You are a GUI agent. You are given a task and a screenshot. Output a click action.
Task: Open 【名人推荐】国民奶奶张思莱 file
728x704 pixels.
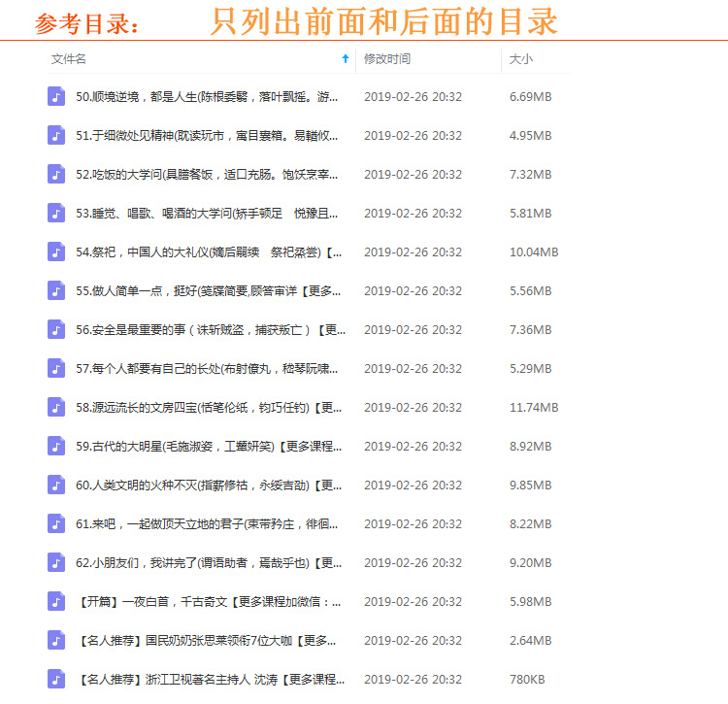pyautogui.click(x=208, y=640)
